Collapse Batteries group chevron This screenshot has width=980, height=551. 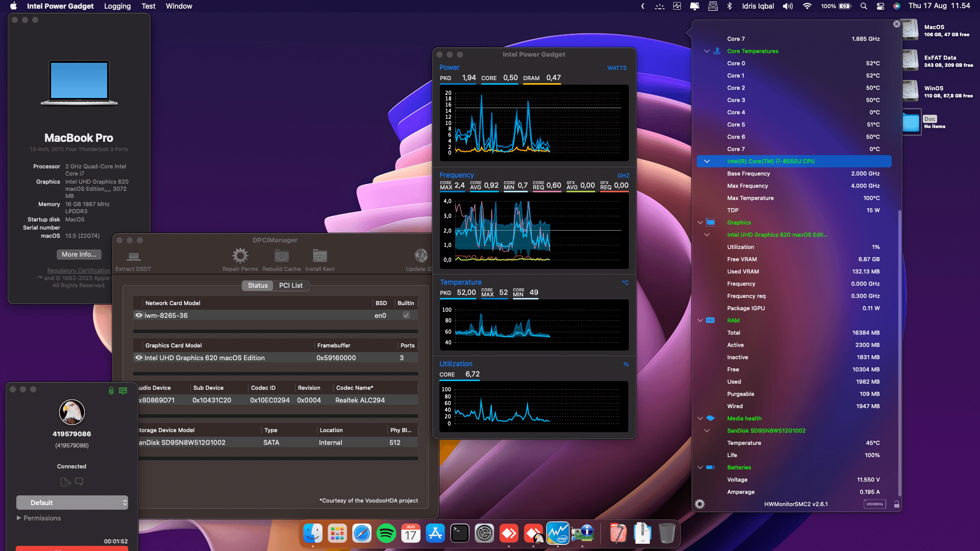[x=700, y=467]
